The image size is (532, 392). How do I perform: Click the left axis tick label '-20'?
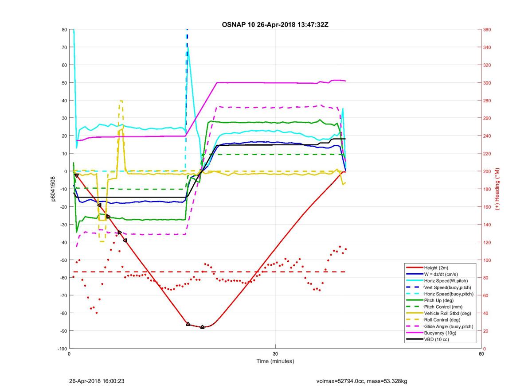click(63, 207)
